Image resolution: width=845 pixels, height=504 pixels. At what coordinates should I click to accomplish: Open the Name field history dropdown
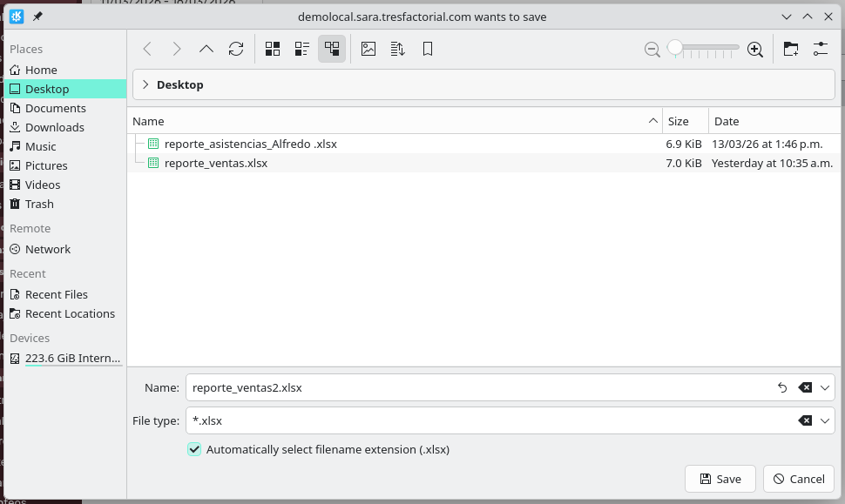[x=826, y=388]
